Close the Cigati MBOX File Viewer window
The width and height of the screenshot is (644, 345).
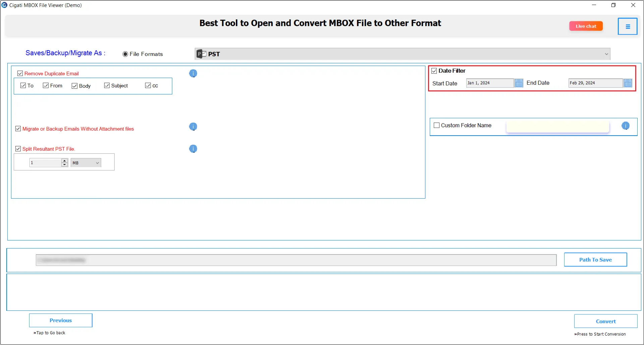633,5
